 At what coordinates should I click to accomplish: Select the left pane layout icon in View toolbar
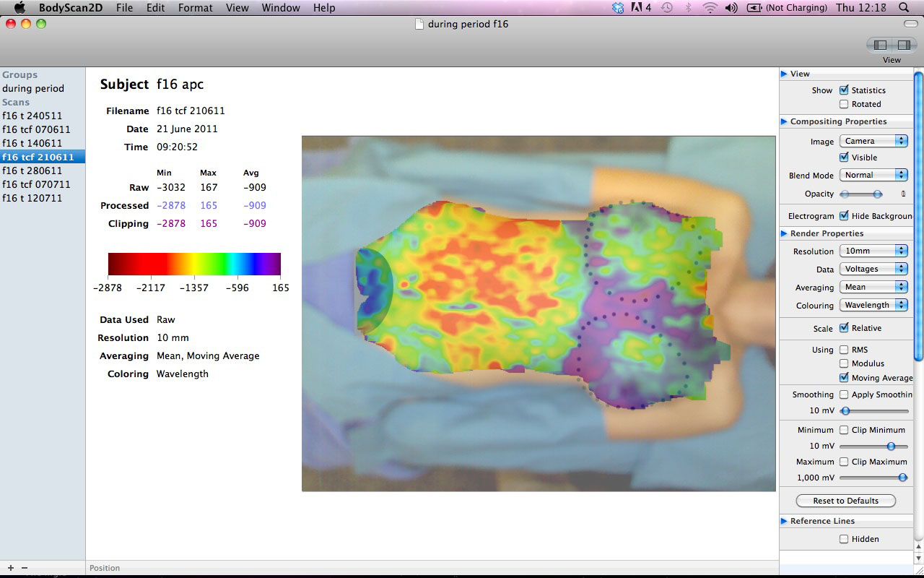[880, 45]
